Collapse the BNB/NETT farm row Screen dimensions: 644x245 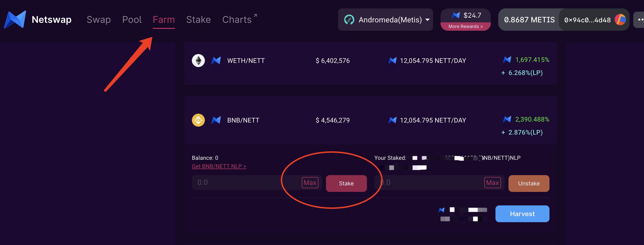[x=370, y=120]
